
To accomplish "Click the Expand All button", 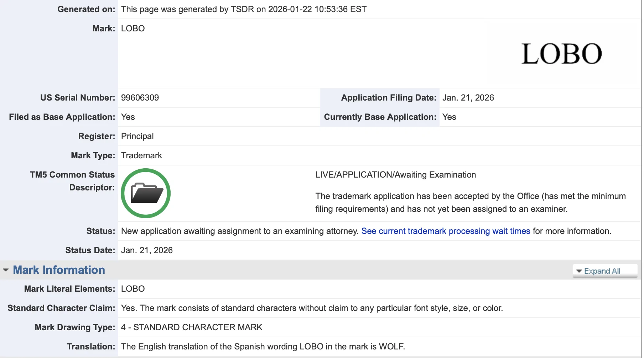I will [605, 271].
